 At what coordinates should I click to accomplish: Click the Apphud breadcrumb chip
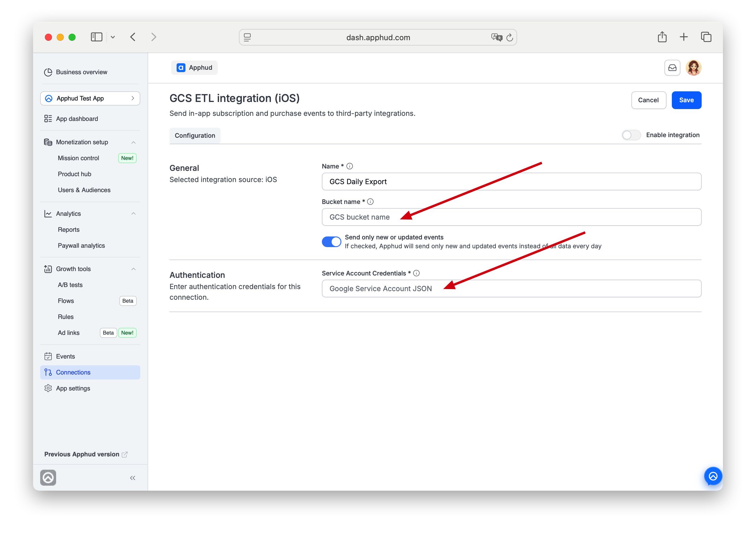194,68
